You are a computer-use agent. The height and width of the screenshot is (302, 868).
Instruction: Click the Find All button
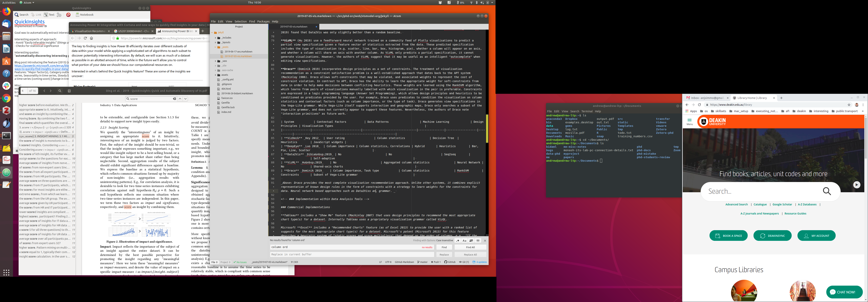click(470, 247)
